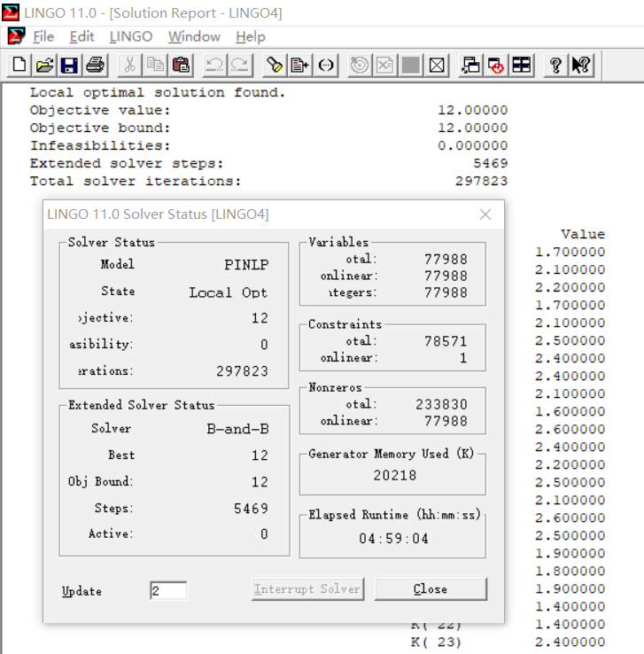
Task: Print the solution report via the printer icon
Action: click(96, 65)
